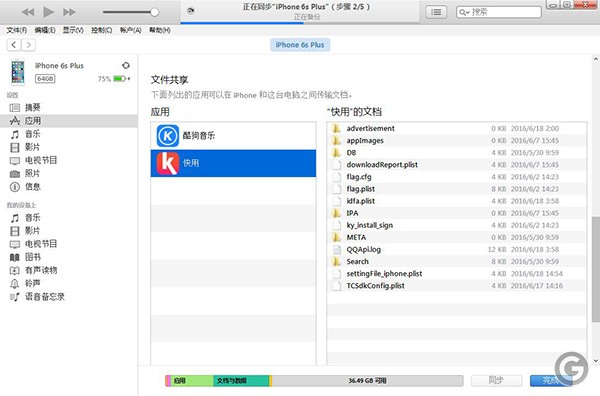Open 电视节目 under settings section
The image size is (600, 396).
[69, 160]
